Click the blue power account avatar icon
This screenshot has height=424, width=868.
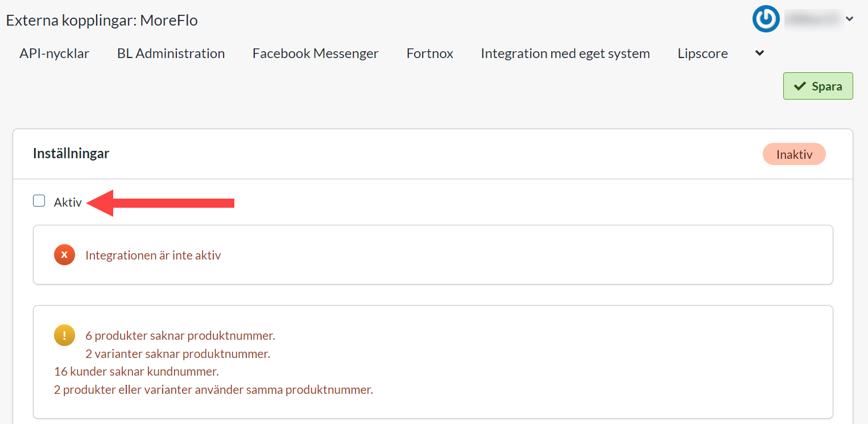click(x=766, y=19)
